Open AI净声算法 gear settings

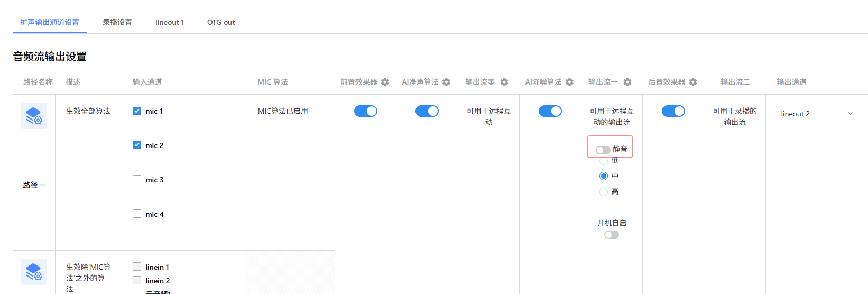pyautogui.click(x=446, y=82)
